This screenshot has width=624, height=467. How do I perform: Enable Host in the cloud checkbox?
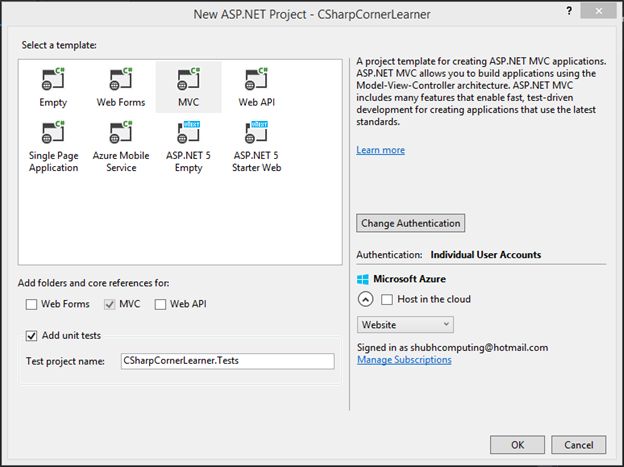point(386,299)
